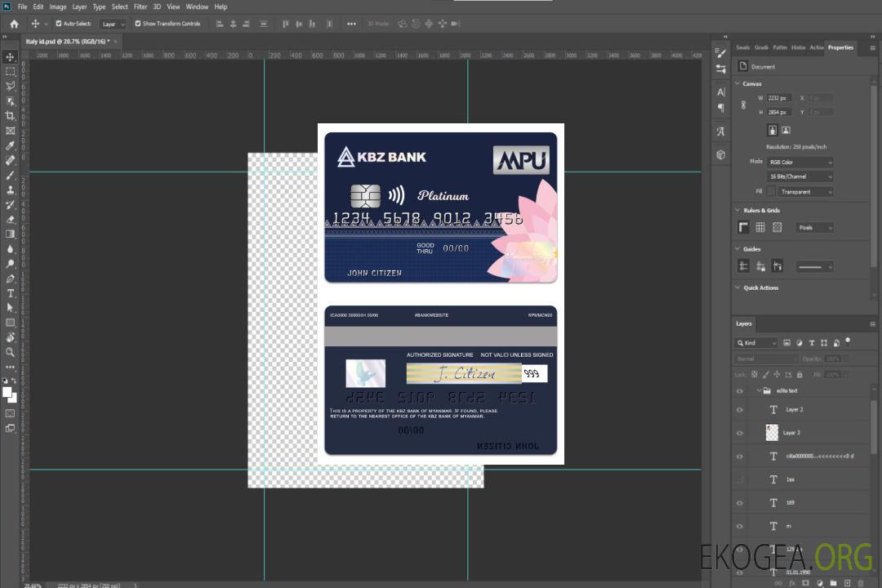This screenshot has width=882, height=588.
Task: Open the 3D panel cube icon
Action: [x=720, y=154]
